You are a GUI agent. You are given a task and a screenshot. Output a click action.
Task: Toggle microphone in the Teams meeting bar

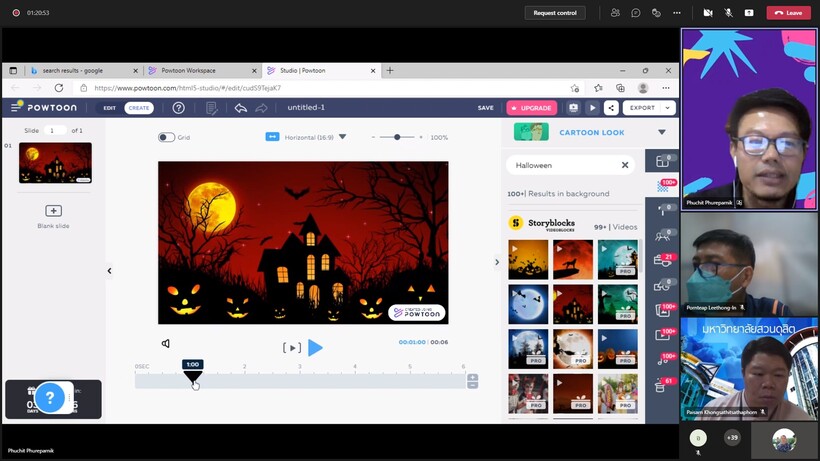(x=728, y=13)
